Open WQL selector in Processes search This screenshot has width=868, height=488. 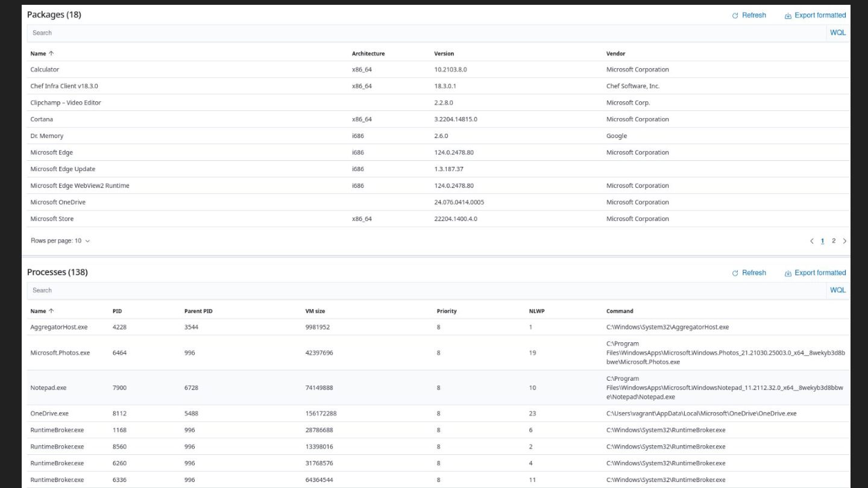coord(838,290)
